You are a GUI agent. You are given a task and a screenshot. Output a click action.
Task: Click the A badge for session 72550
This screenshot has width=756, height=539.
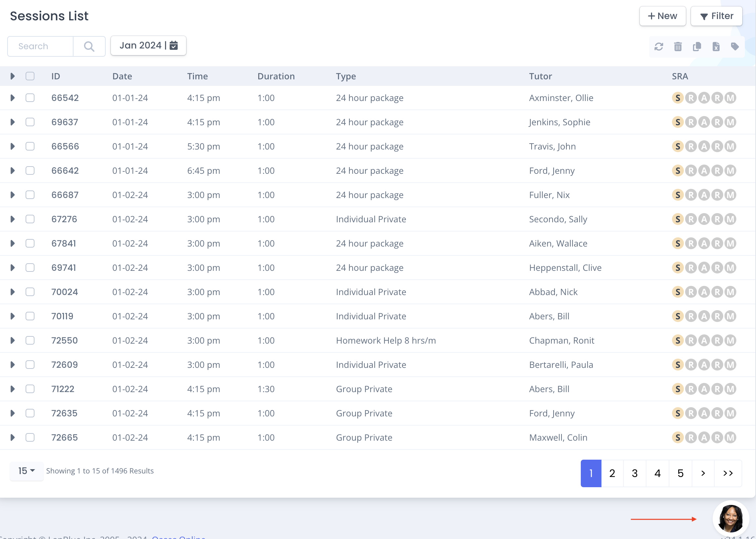[x=704, y=340]
